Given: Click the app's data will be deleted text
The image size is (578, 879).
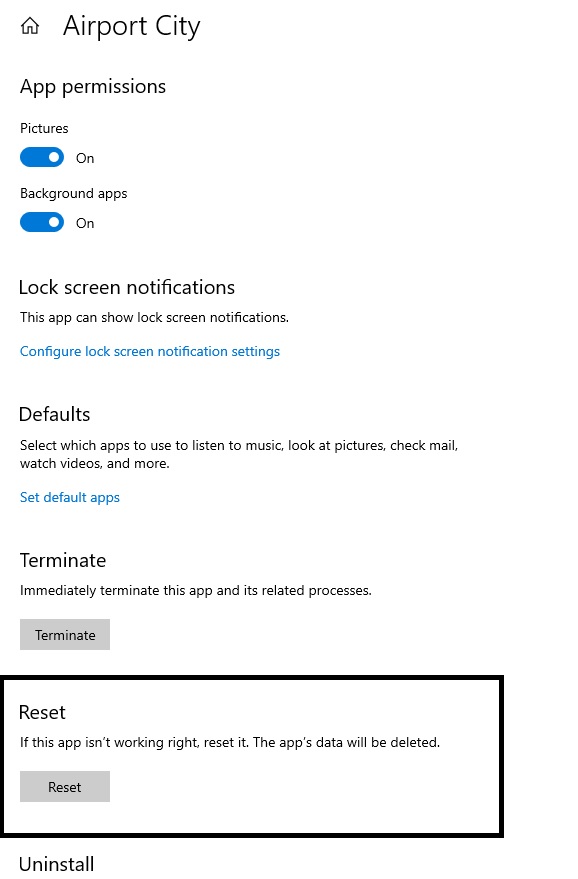Looking at the screenshot, I should 346,742.
